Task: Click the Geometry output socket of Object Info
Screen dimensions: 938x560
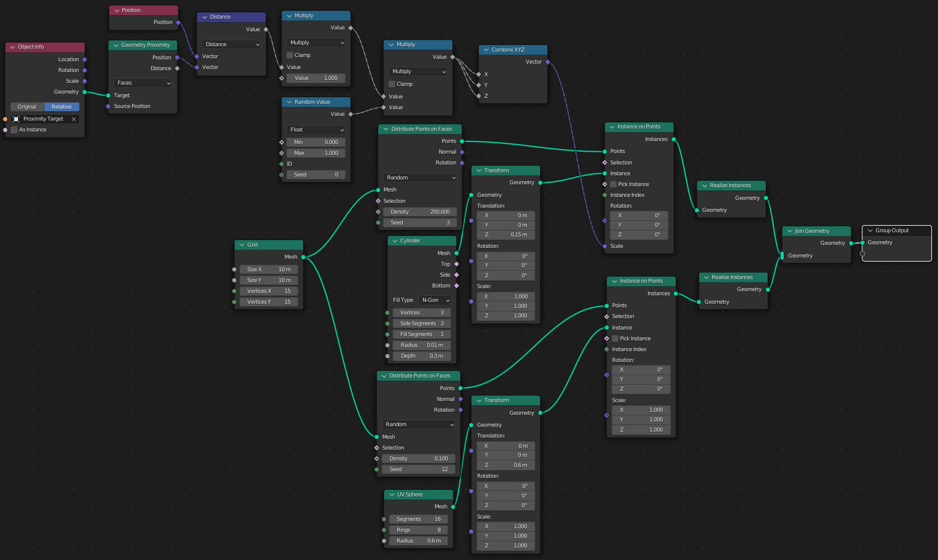Action: 85,92
